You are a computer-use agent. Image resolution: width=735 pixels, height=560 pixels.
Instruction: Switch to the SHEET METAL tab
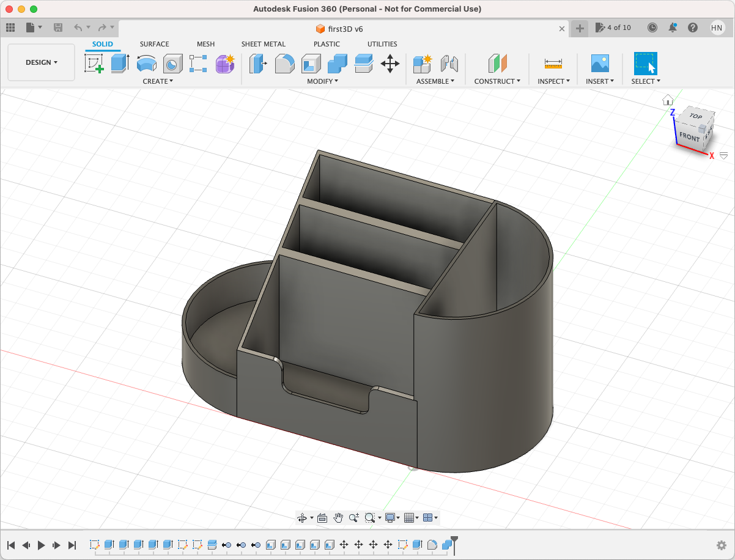263,44
